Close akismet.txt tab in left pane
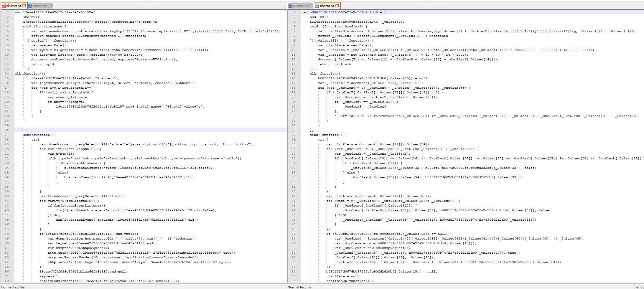Viewport: 644px width, 289px height. click(24, 6)
